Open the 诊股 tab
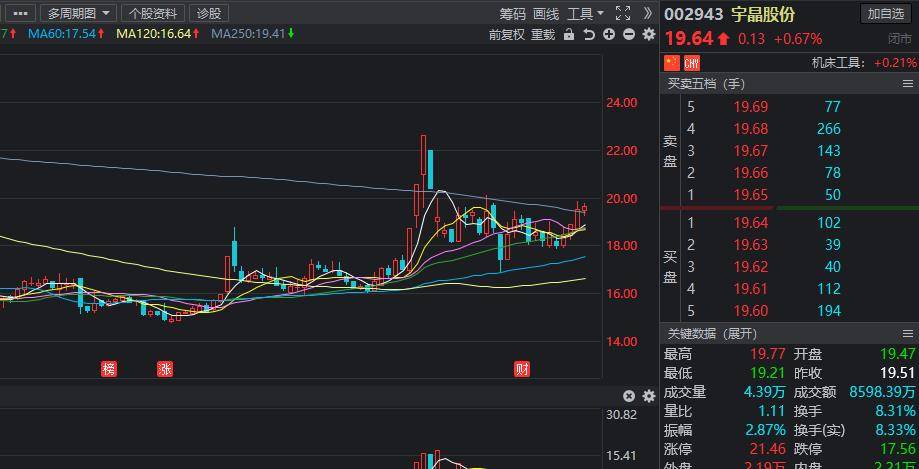The height and width of the screenshot is (469, 919). pos(209,13)
